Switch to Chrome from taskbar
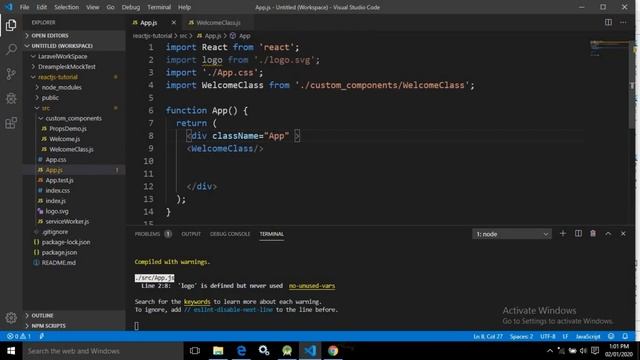The height and width of the screenshot is (360, 640). click(x=333, y=351)
